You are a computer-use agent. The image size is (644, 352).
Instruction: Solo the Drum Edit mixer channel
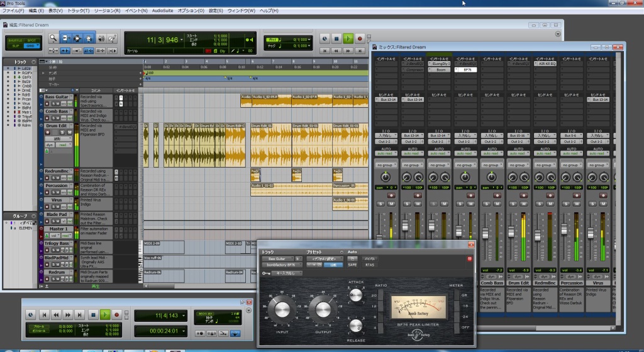[x=513, y=203]
